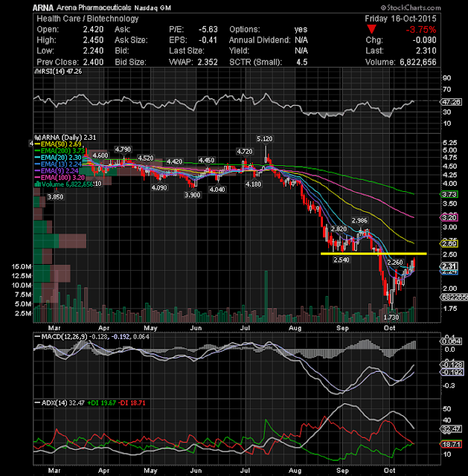This screenshot has height=476, width=468.
Task: Click the ADX(14) 32.47 label
Action: [60, 403]
